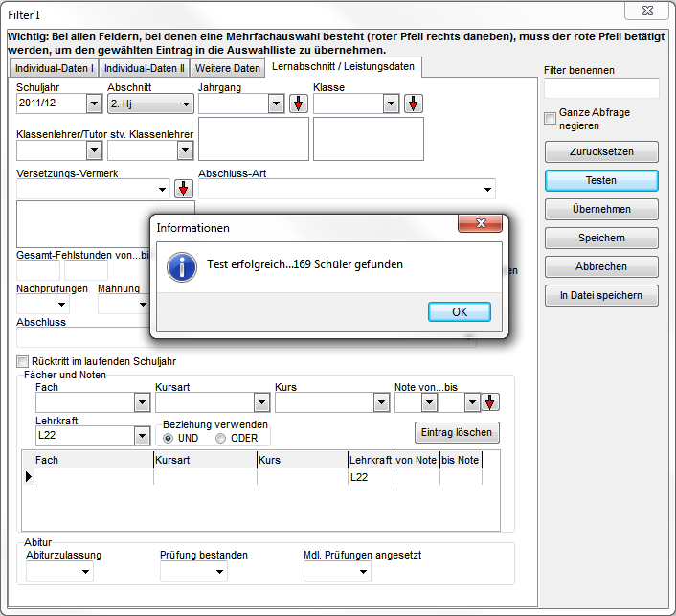Image resolution: width=676 pixels, height=616 pixels.
Task: Open the Lehrkraft dropdown showing L22
Action: coord(140,437)
